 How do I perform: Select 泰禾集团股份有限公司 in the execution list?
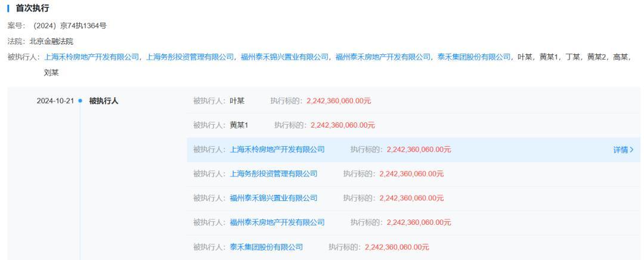coord(266,247)
